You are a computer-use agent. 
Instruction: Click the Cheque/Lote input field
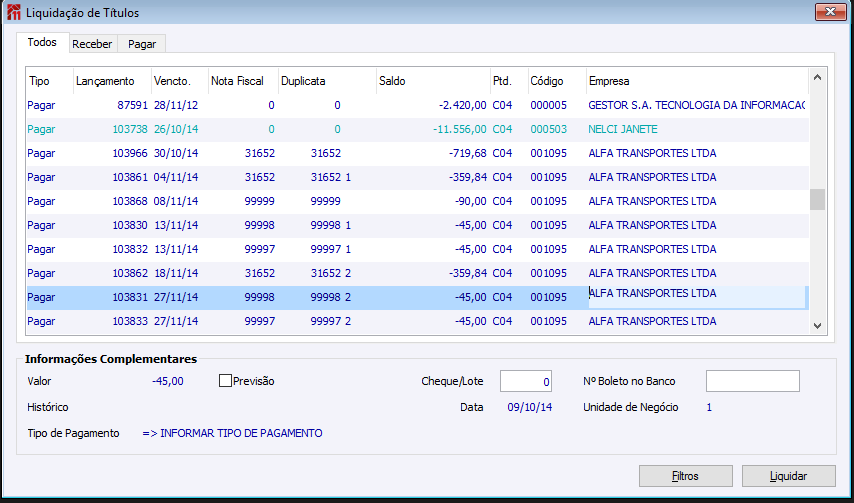pyautogui.click(x=526, y=381)
